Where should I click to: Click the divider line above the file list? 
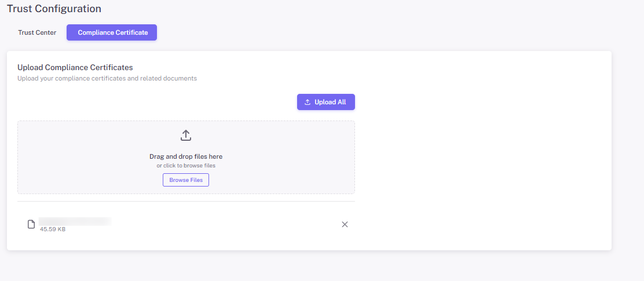click(x=186, y=202)
